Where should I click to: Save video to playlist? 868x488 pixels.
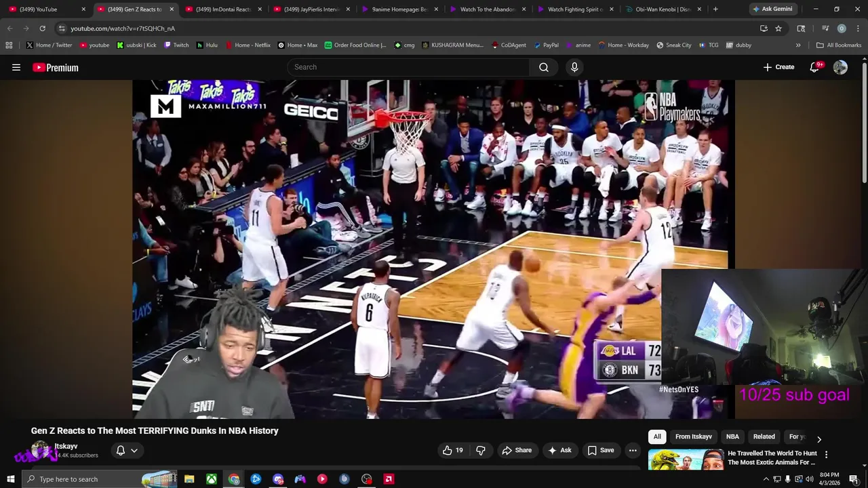coord(601,450)
